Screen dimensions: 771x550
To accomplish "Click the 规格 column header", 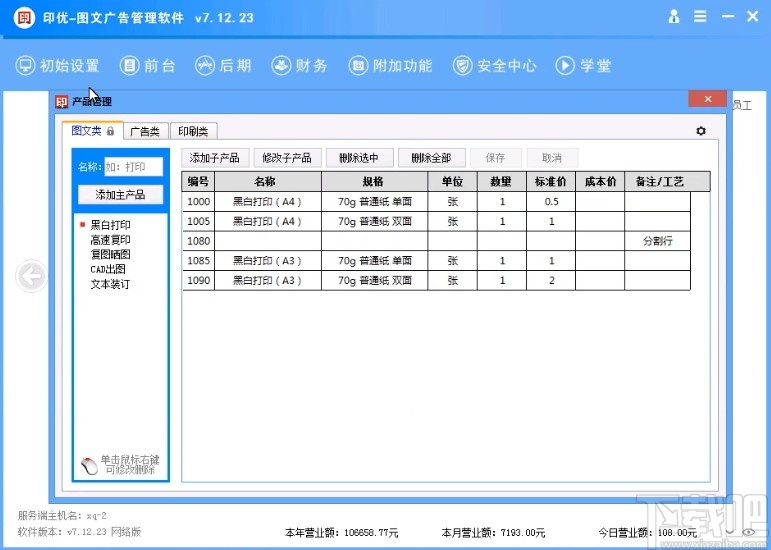I will point(374,181).
